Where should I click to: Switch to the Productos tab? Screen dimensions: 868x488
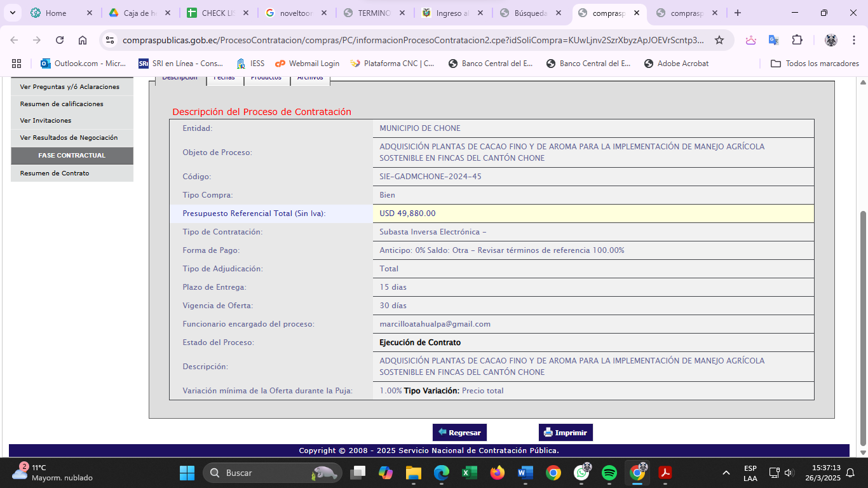click(266, 78)
